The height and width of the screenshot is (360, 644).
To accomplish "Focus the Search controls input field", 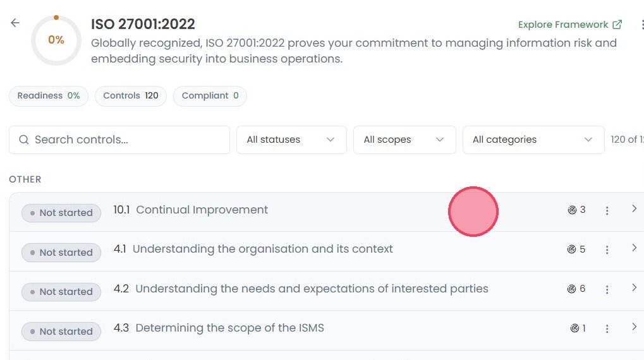I will [119, 140].
